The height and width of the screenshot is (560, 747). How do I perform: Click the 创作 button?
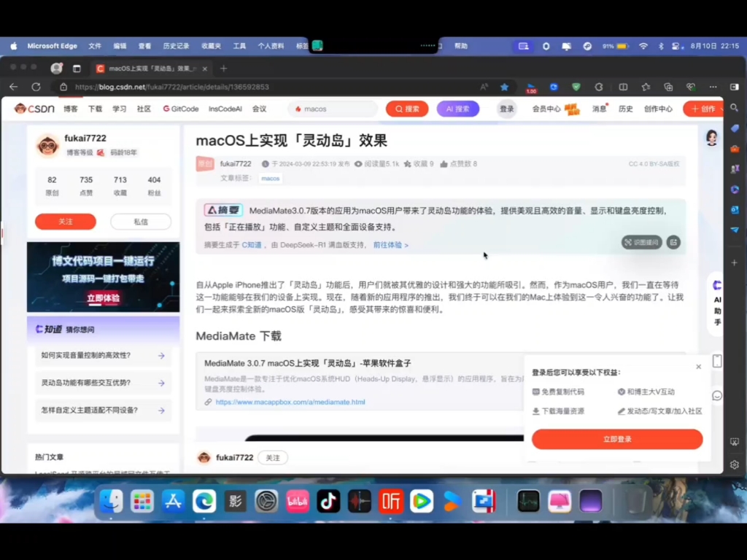click(703, 109)
